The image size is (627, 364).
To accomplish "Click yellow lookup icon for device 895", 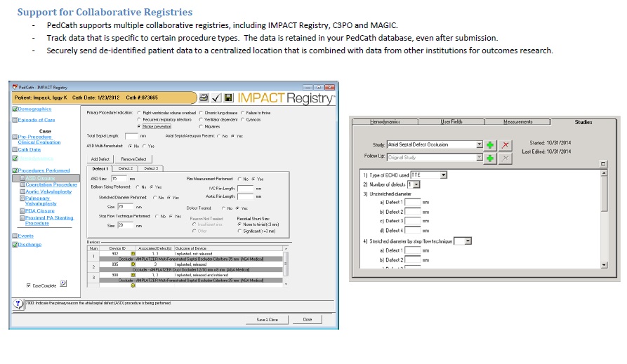I will [x=133, y=264].
